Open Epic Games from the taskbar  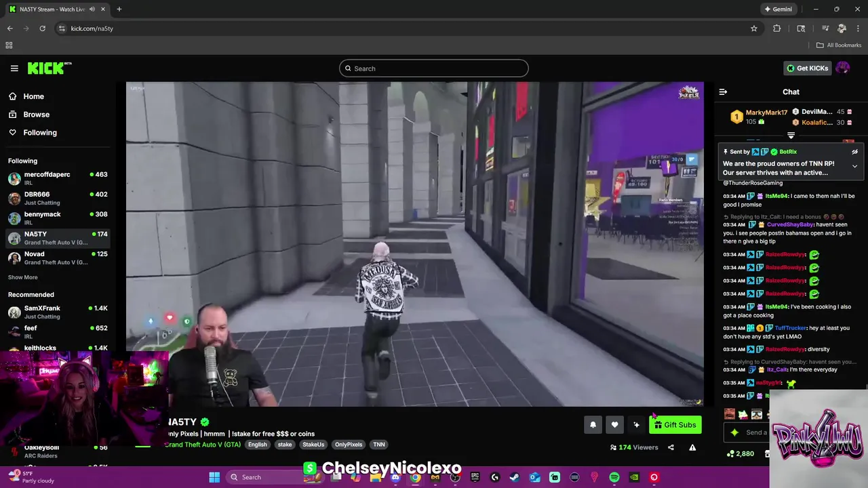[475, 477]
